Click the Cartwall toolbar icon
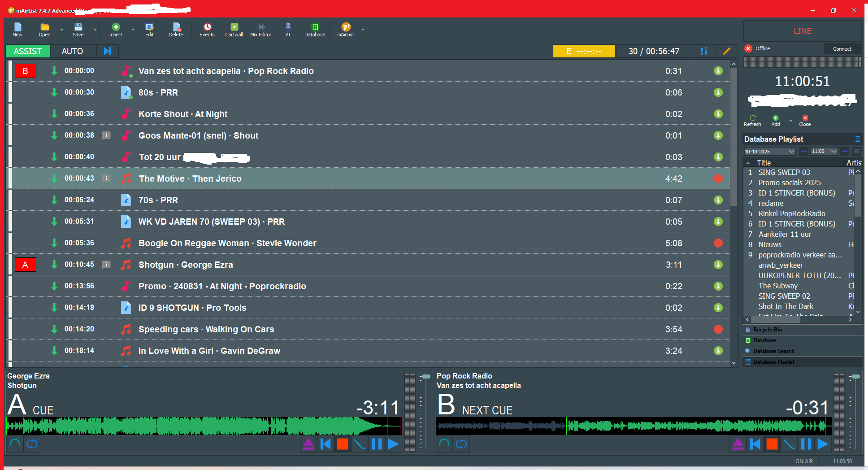868x470 pixels. tap(234, 30)
